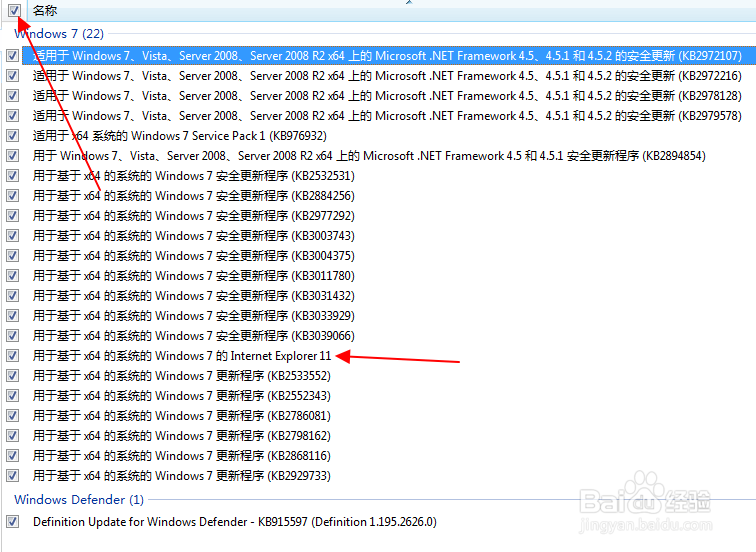Select security update KB2532531 row text

click(x=194, y=176)
